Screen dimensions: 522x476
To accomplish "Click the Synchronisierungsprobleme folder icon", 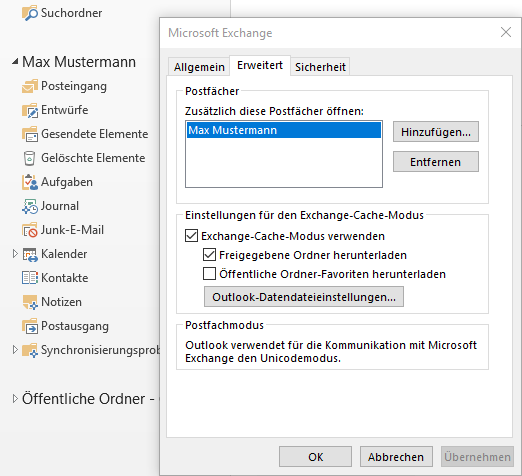I will (30, 350).
